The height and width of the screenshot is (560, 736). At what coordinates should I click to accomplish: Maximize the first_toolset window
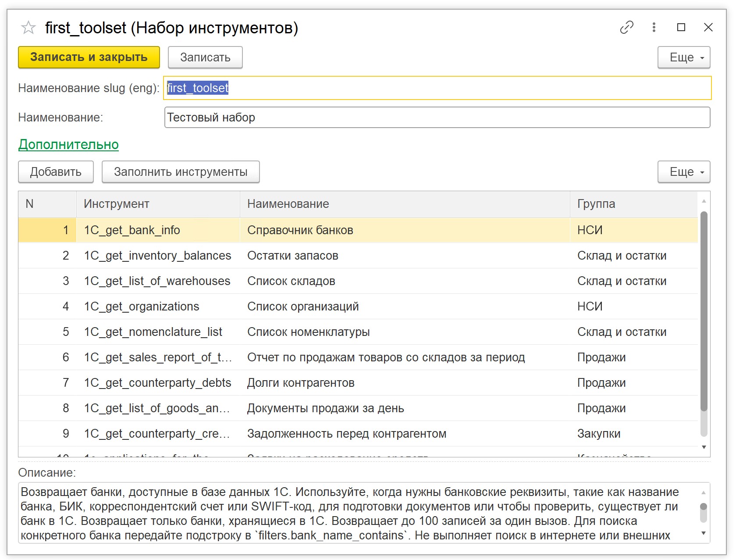(x=681, y=27)
